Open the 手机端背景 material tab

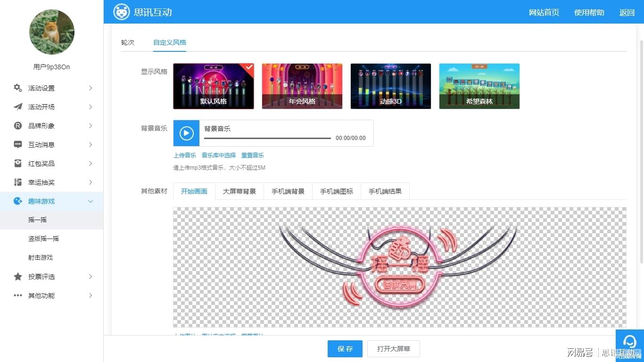288,191
